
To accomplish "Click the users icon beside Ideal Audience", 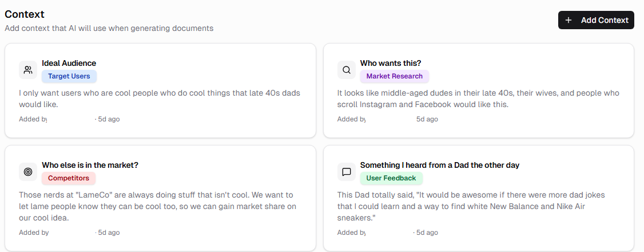I will (28, 70).
